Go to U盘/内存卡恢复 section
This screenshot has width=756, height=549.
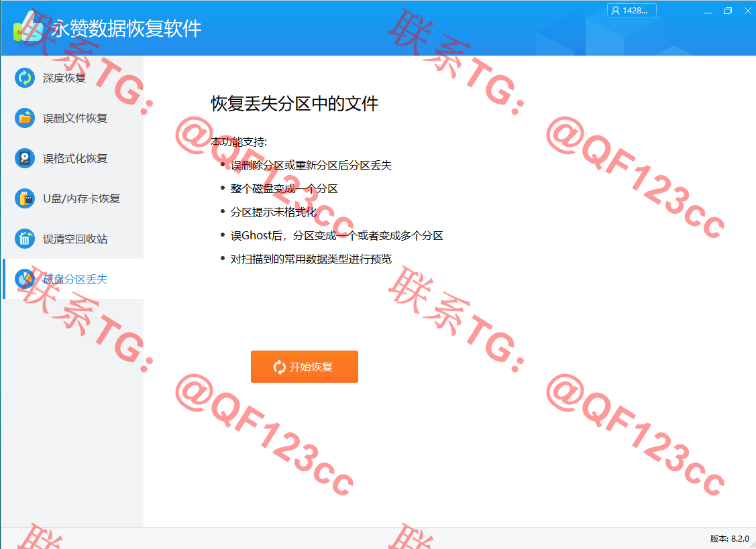(x=73, y=198)
